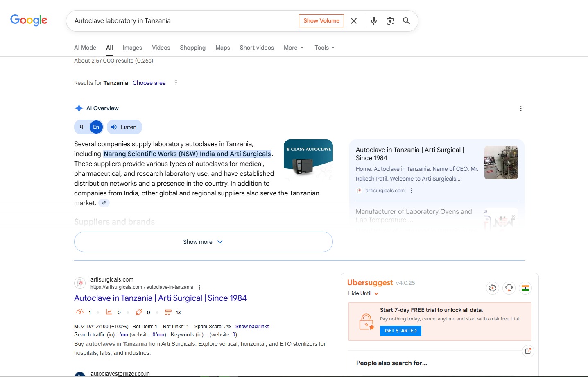Open the three-dot menu next to autoclave-in-tanzania URL

(199, 287)
